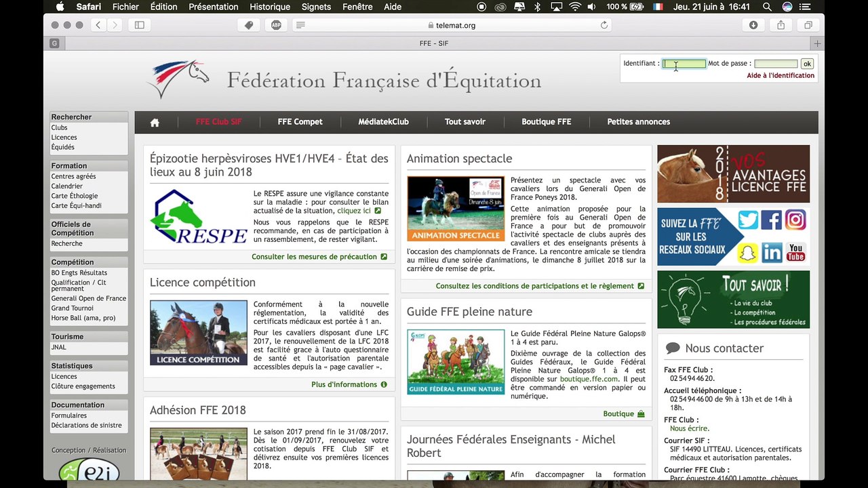The image size is (868, 488).
Task: Open the Horse Ball (ama, pro) link
Action: (83, 318)
